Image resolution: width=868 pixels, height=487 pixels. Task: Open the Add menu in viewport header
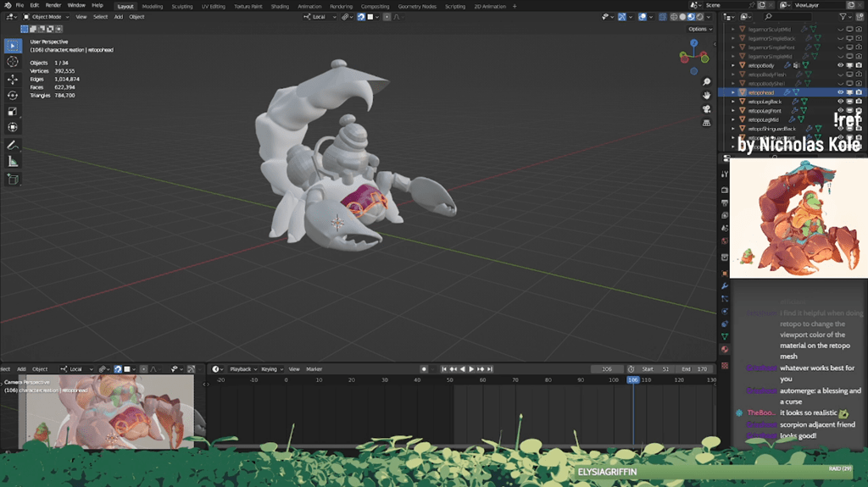119,17
